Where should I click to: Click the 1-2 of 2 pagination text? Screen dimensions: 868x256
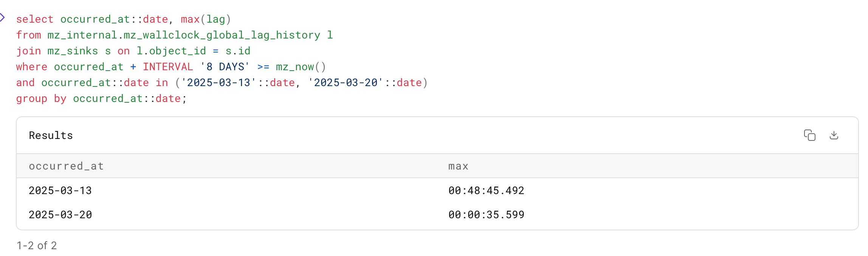pos(37,245)
